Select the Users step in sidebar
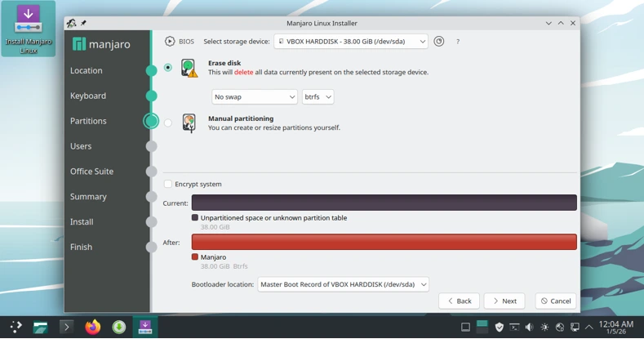The width and height of the screenshot is (644, 339). (81, 146)
